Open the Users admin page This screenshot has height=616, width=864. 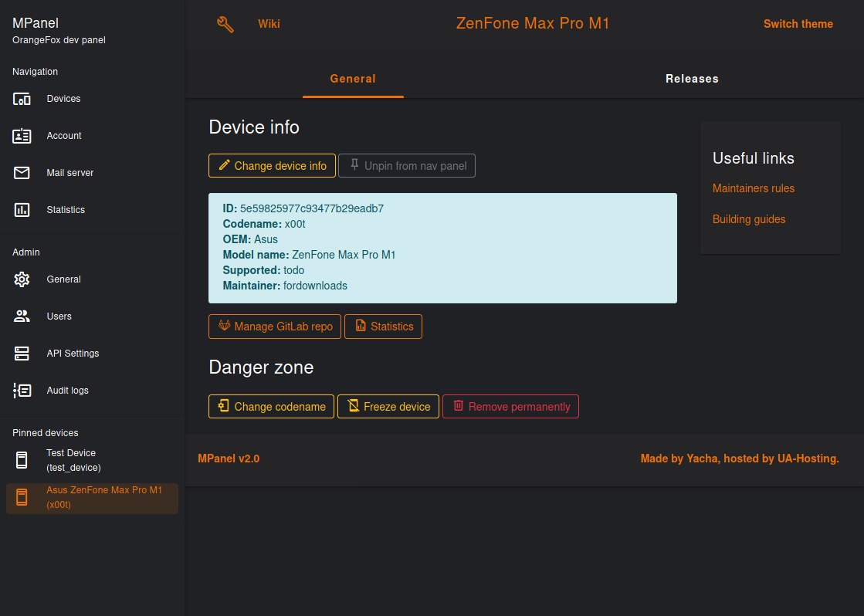[x=93, y=316]
